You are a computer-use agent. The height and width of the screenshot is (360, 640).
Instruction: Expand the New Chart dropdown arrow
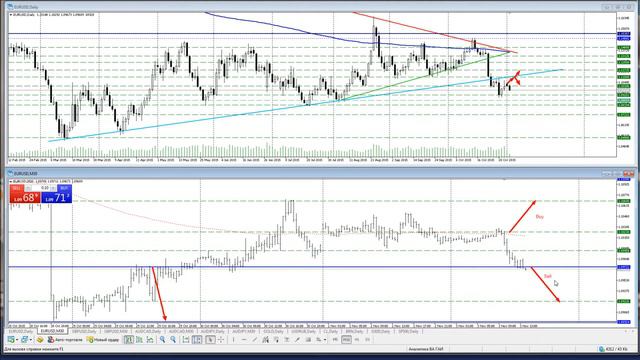pos(17,340)
